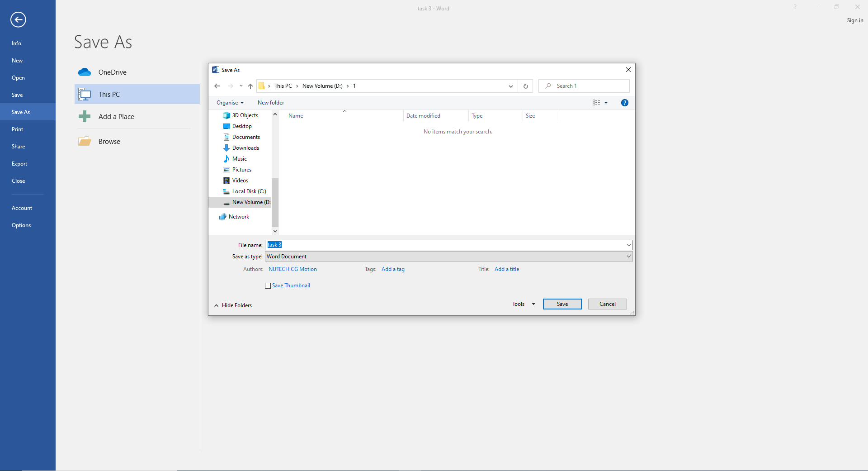Image resolution: width=868 pixels, height=471 pixels.
Task: Click the back arrow in Word backstage
Action: 18,20
